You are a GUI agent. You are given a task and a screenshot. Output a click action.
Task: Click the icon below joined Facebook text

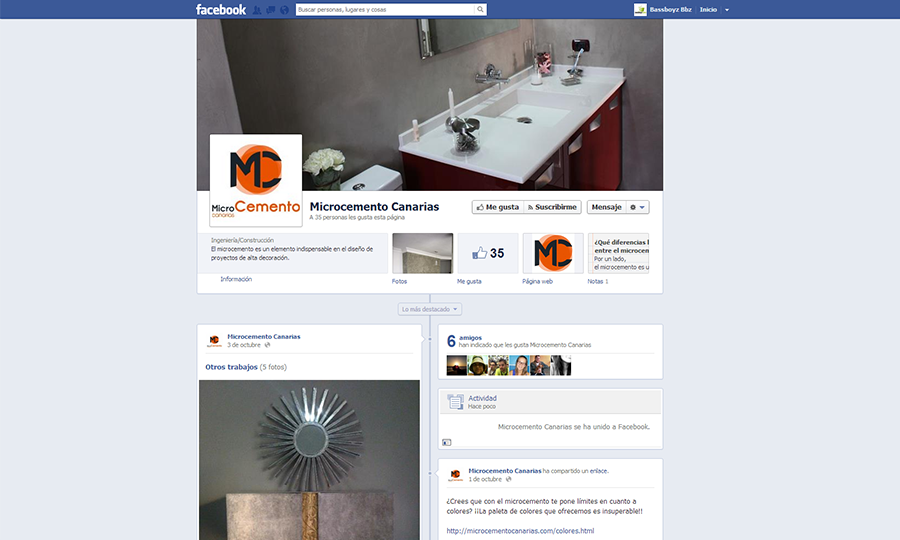tap(447, 442)
